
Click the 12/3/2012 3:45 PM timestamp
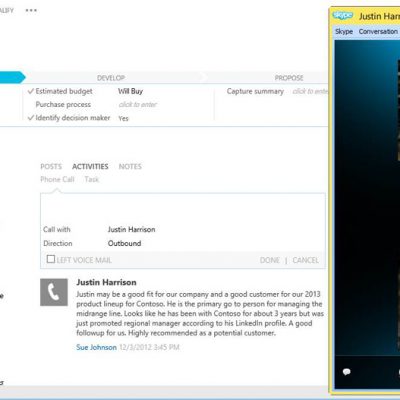149,347
